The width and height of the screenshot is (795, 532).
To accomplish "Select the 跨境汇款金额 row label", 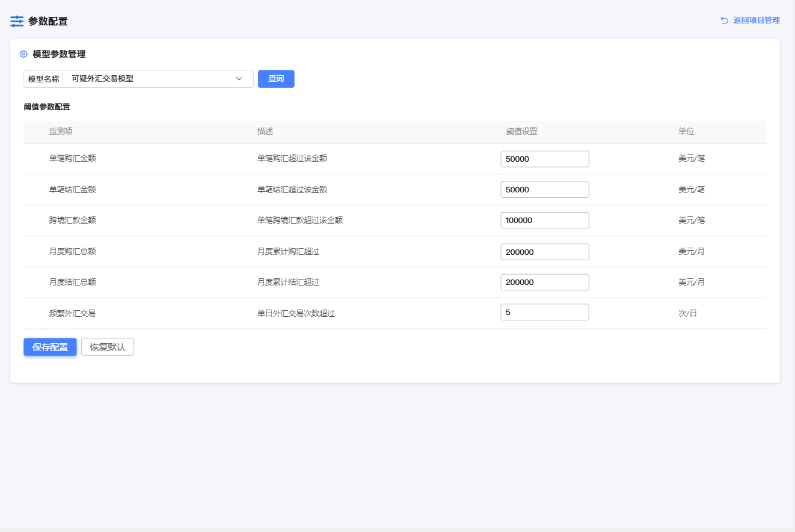I will pyautogui.click(x=72, y=220).
